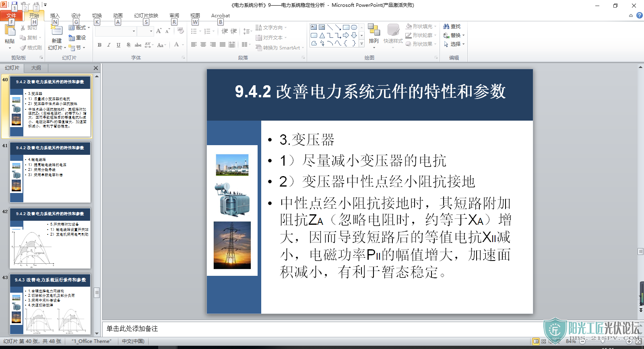Open the Insert (插入) ribbon tab
The image size is (644, 349).
[55, 16]
